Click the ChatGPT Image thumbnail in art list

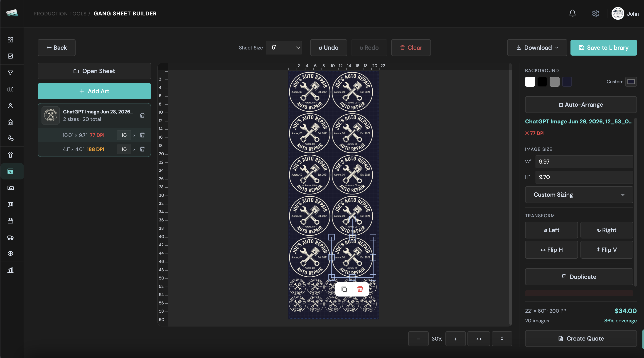point(51,115)
